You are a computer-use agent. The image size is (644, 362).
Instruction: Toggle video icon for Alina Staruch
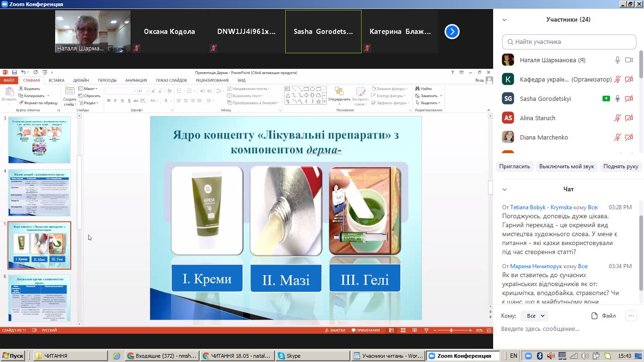628,118
